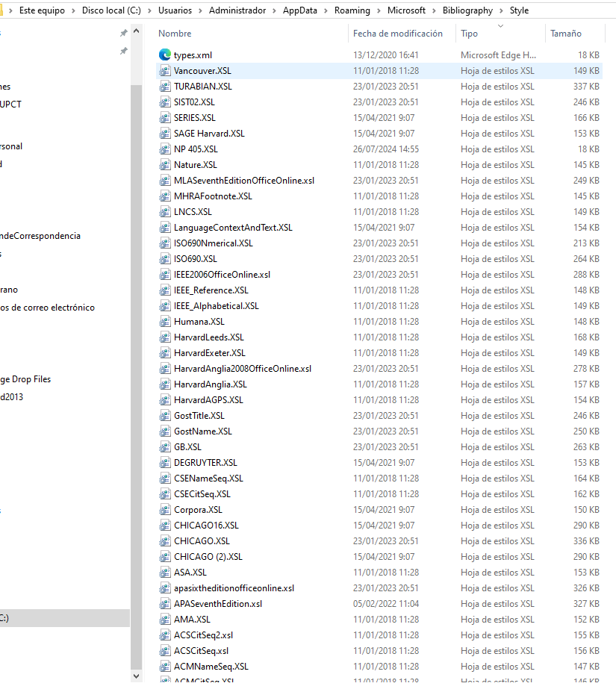The height and width of the screenshot is (695, 616).
Task: Click the Edge icon next to types.xml
Action: click(165, 55)
